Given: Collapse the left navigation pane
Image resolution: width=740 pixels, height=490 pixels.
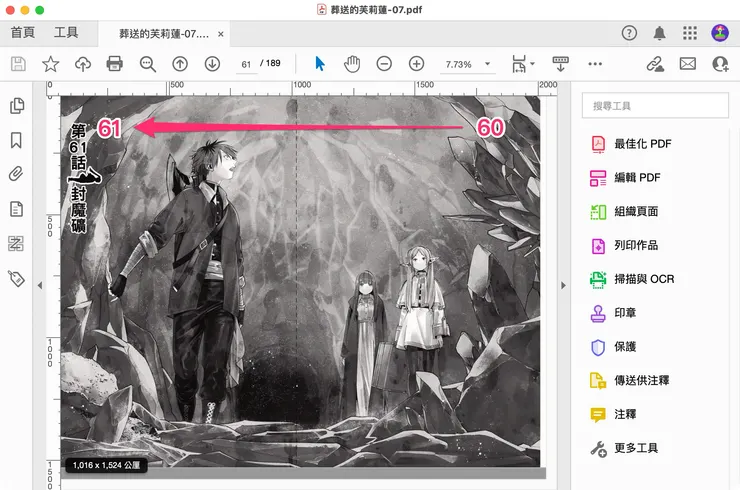Looking at the screenshot, I should point(39,286).
